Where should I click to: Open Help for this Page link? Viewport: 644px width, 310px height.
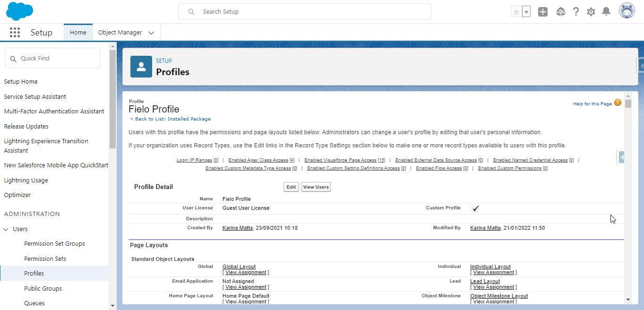(592, 104)
